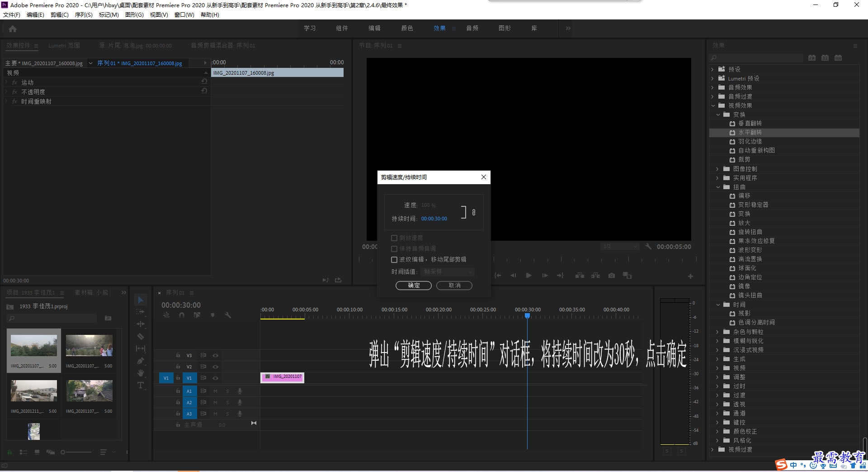Screen dimensions: 868x472
Task: Click the link chain icon in speed dialog
Action: (474, 212)
